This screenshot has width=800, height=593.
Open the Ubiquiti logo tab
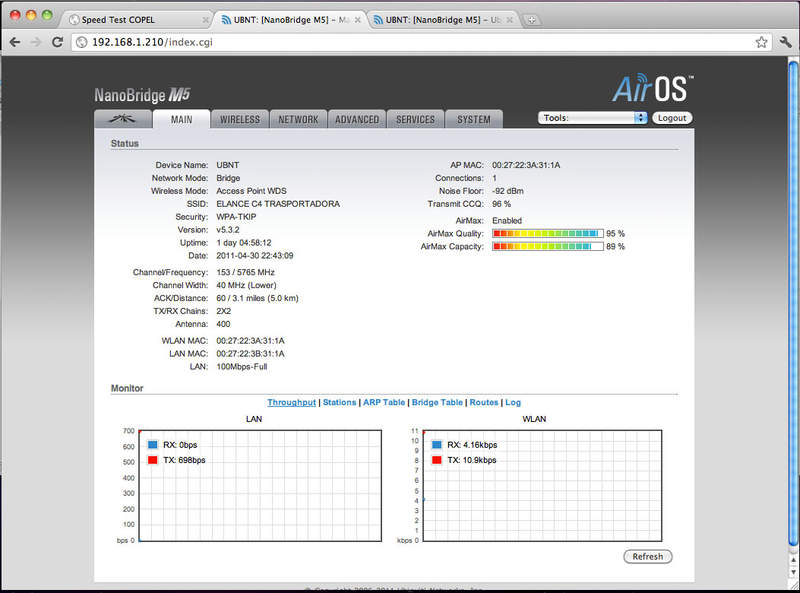[122, 119]
